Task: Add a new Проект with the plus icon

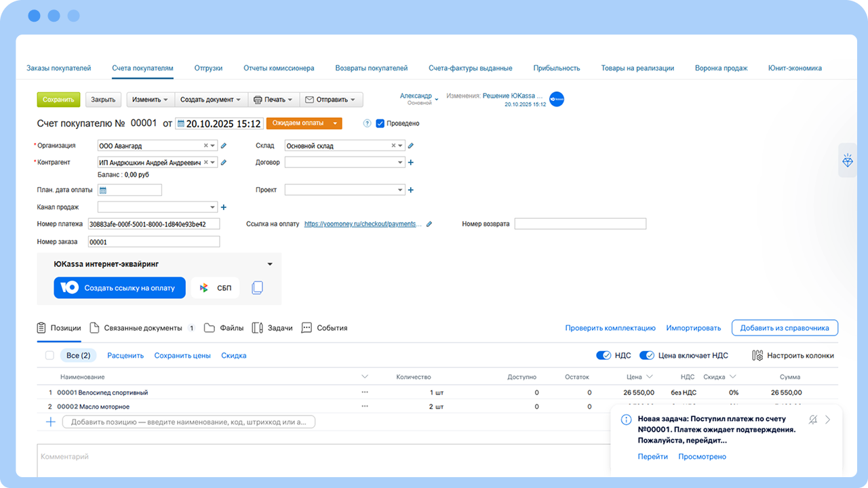Action: pos(411,190)
